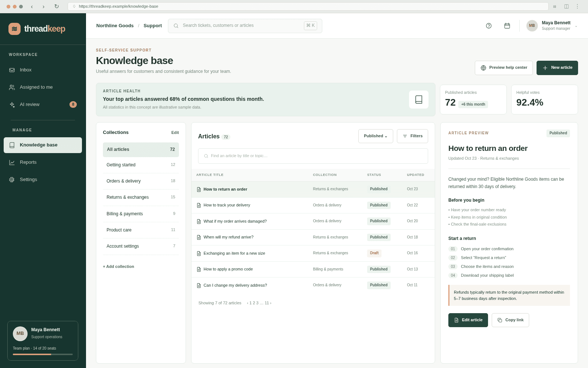Viewport: 588px width, 368px height.
Task: Click the browser back arrow
Action: pos(32,6)
